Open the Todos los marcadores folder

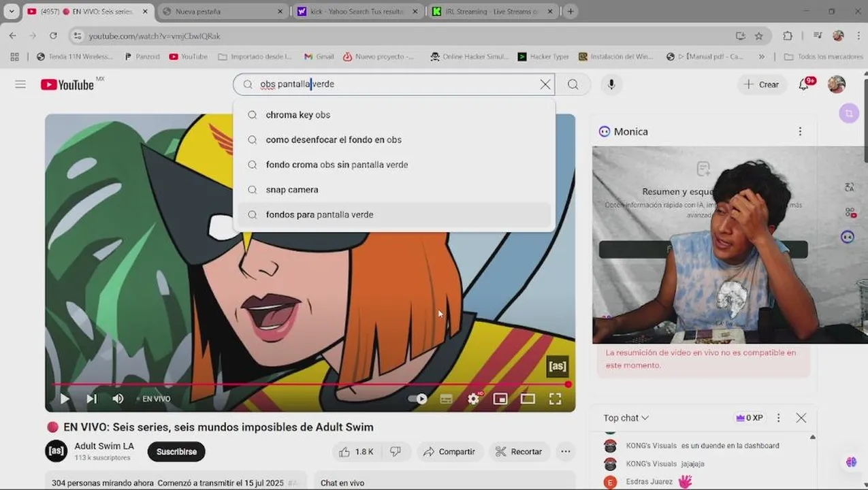[x=824, y=56]
